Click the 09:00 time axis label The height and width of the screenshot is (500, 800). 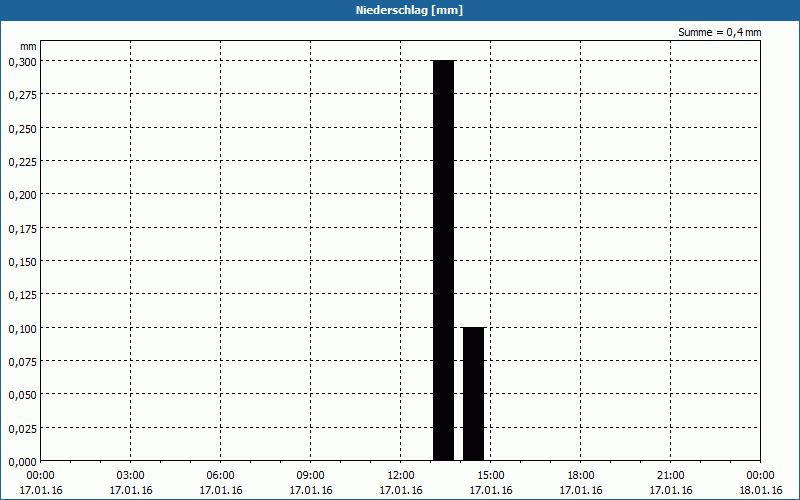(x=311, y=476)
